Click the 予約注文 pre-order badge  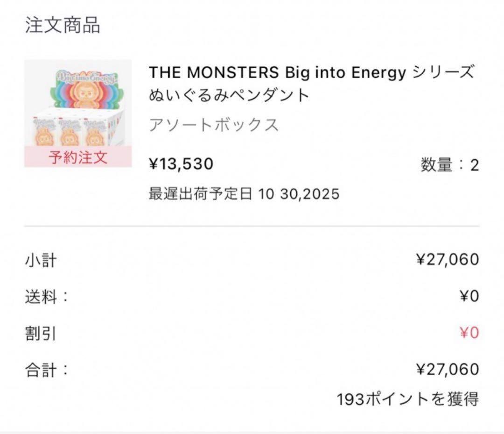point(78,157)
